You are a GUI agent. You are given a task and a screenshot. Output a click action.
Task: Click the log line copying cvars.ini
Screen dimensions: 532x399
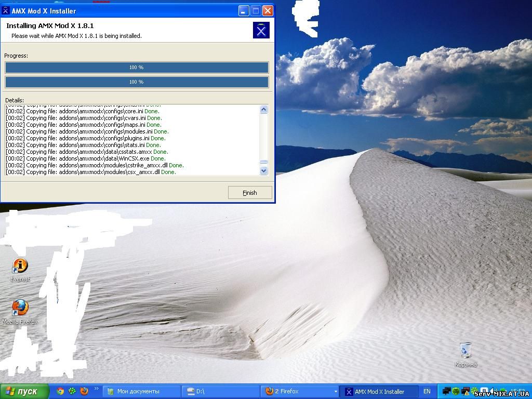84,118
